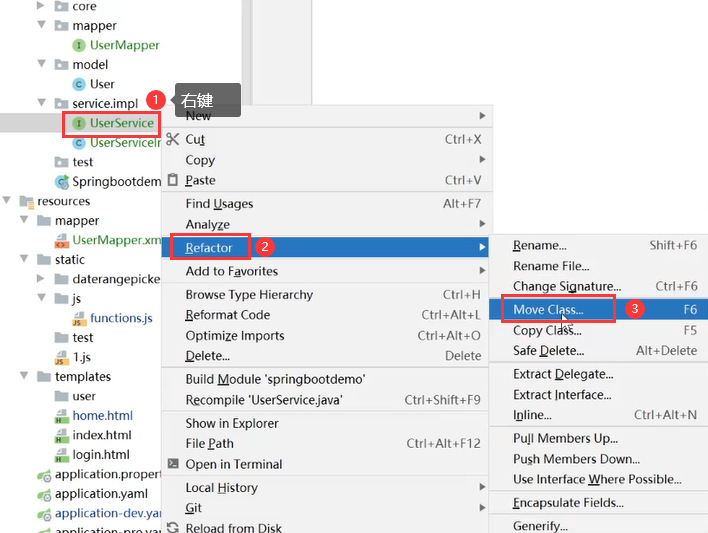Viewport: 708px width, 533px height.
Task: Click the Springbootdemo application class icon
Action: tap(62, 182)
